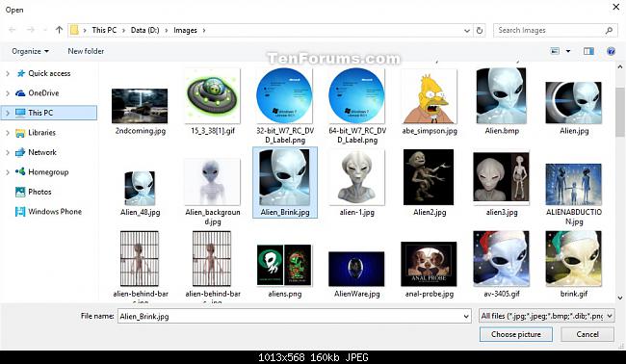Open the recent locations dropdown arrow
626x364 pixels.
tap(45, 31)
